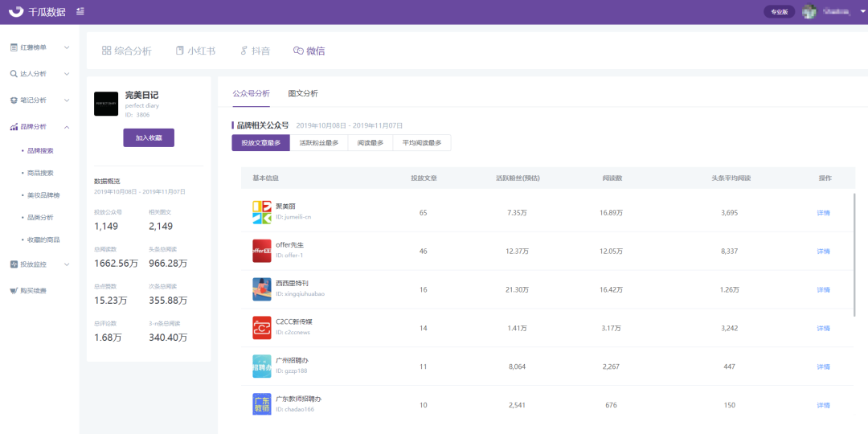This screenshot has height=434, width=868.
Task: Switch to the 小红书 tab
Action: (195, 51)
